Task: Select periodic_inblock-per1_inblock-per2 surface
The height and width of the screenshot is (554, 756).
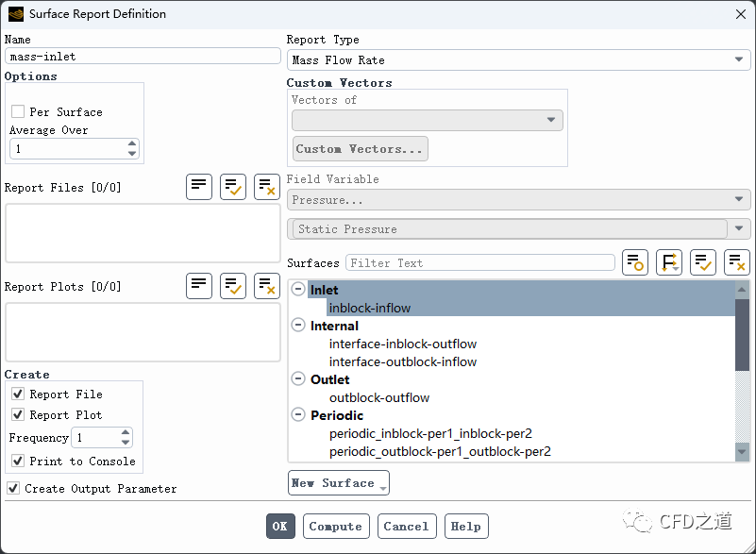Action: 430,433
